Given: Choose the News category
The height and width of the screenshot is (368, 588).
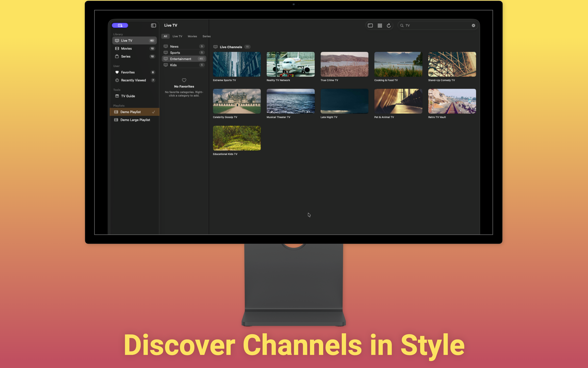Looking at the screenshot, I should pyautogui.click(x=184, y=46).
